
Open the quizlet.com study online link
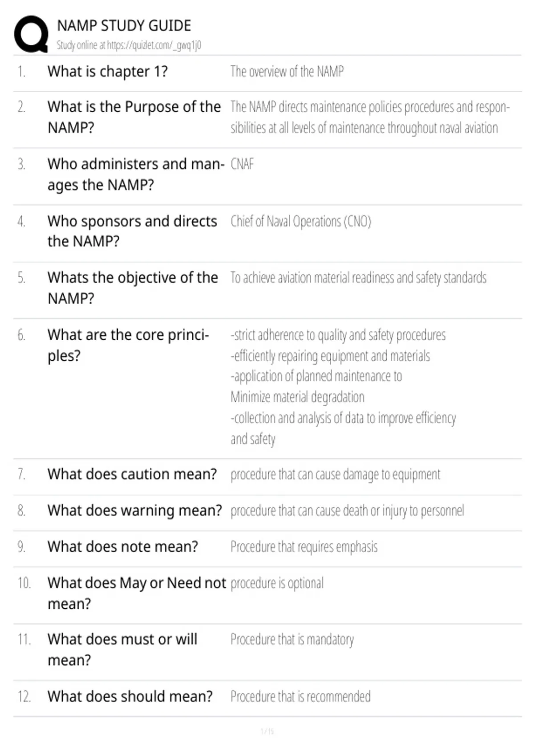click(x=129, y=45)
